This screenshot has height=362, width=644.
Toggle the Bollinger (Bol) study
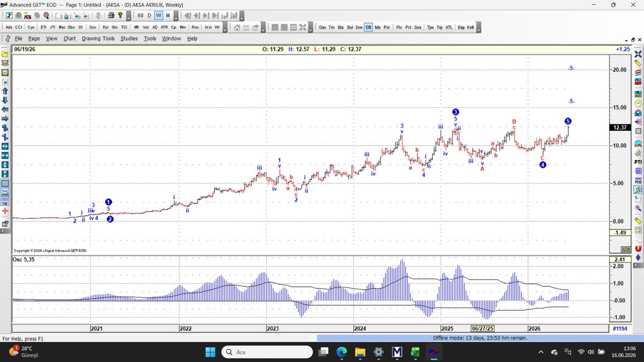[350, 27]
